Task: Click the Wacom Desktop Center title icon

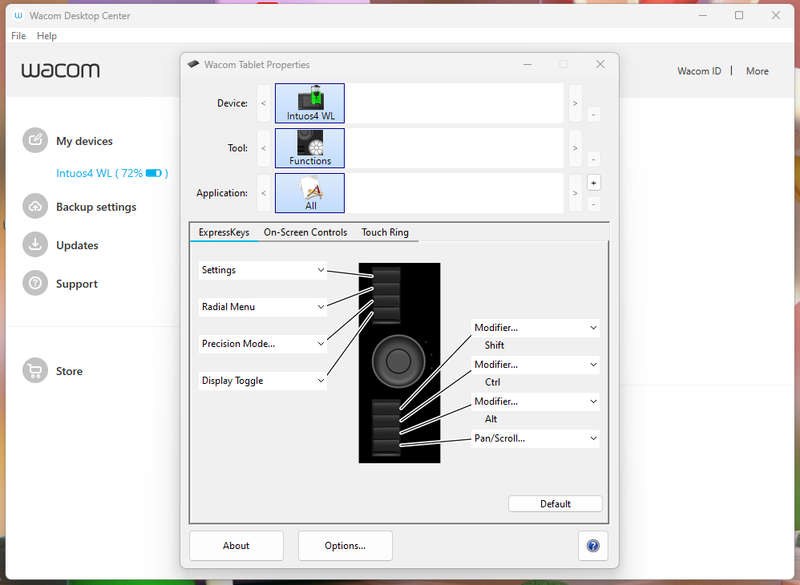Action: [x=18, y=16]
